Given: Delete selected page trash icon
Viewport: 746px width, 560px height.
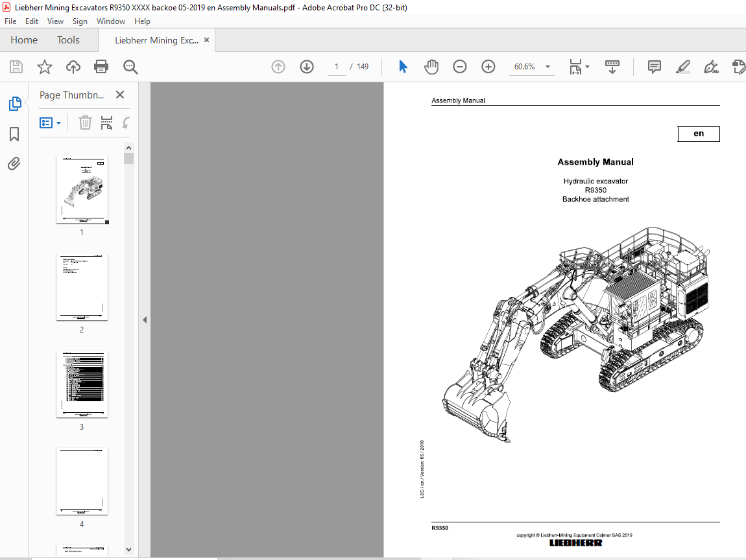Looking at the screenshot, I should pyautogui.click(x=85, y=122).
